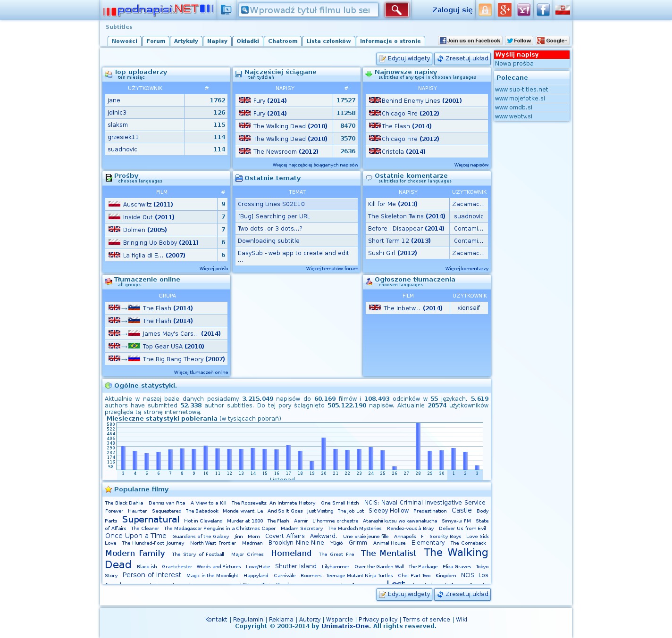Screen dimensions: 672x638
Task: Sign in with the Google+ icon
Action: (504, 10)
